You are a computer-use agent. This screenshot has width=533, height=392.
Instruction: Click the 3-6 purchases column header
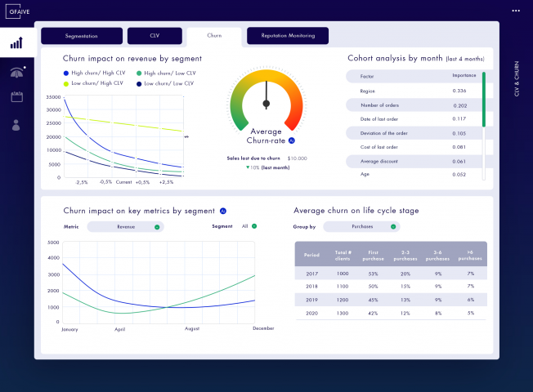tap(437, 256)
